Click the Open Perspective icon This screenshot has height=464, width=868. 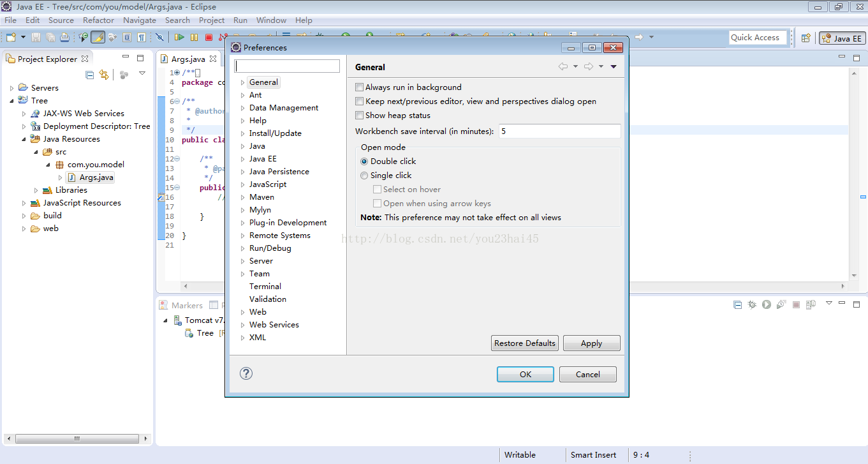pyautogui.click(x=806, y=38)
